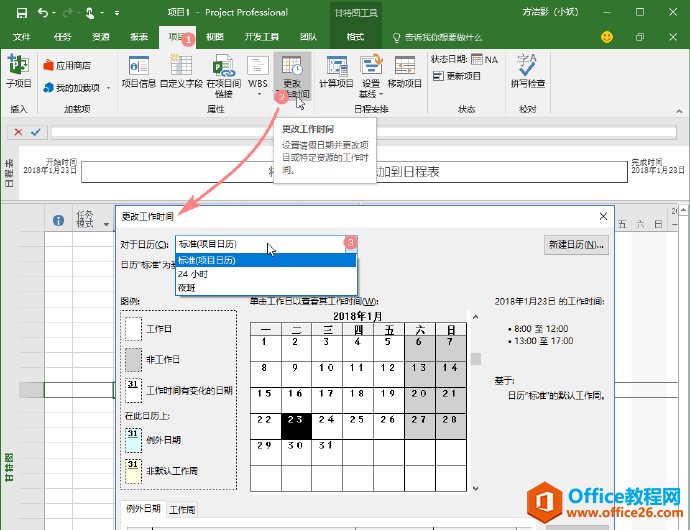Switch to the Report (报表) tab
The image size is (690, 530).
(x=139, y=37)
